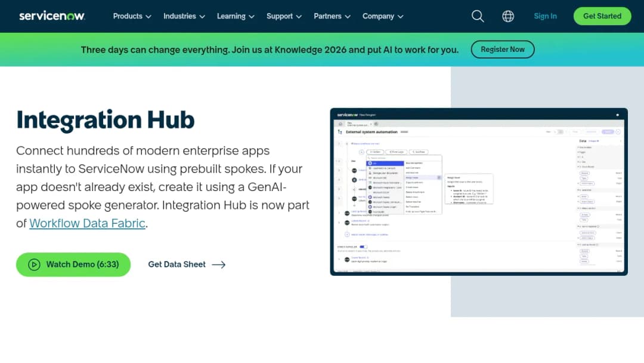Click the Knowledge 2026 banner text
Viewport: 644px width, 363px height.
(270, 50)
